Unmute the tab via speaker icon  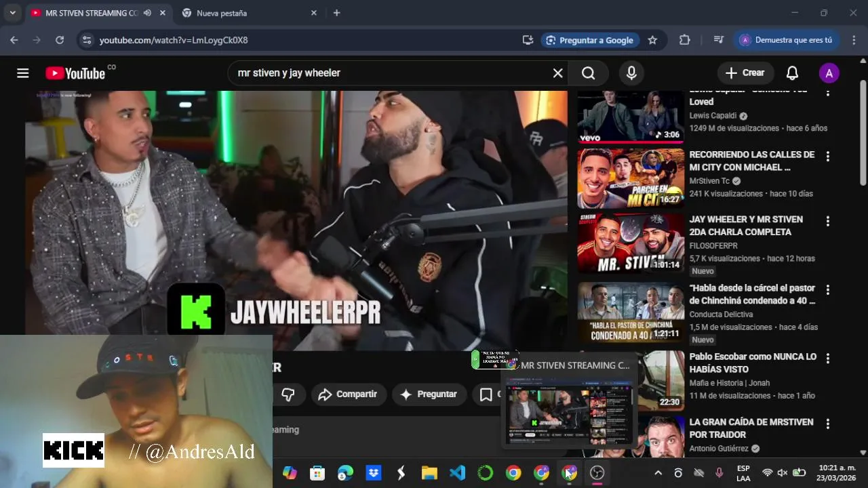click(147, 13)
